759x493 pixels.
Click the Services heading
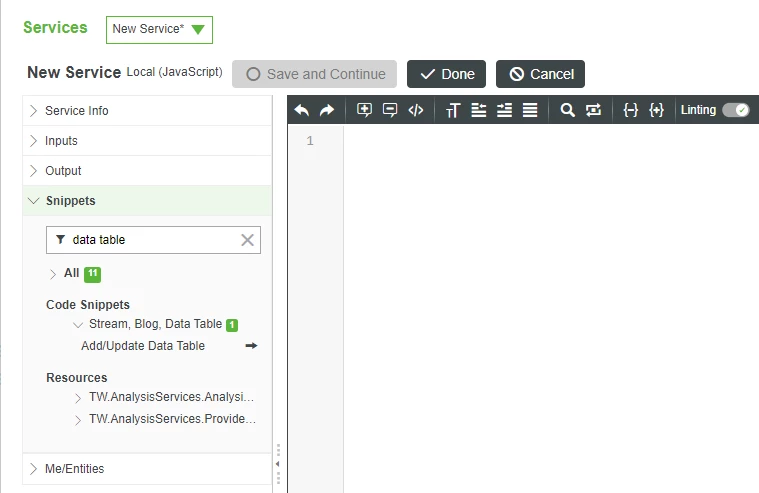coord(55,28)
